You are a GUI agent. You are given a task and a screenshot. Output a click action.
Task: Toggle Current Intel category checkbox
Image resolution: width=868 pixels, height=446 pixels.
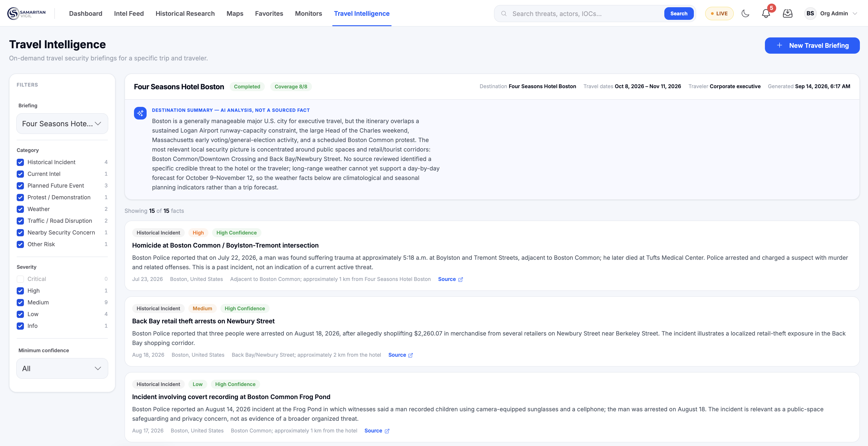coord(20,174)
